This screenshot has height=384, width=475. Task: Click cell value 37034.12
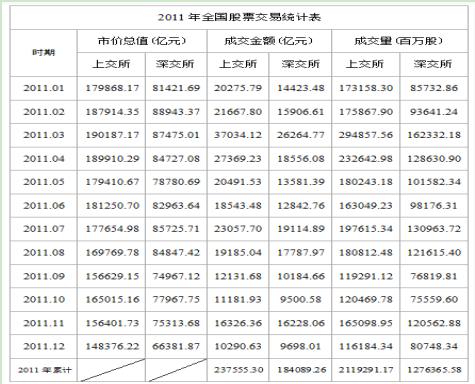point(238,135)
